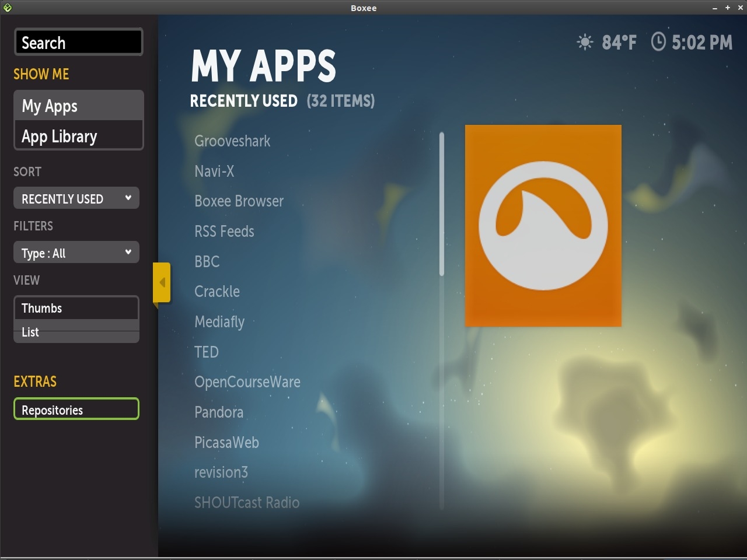The image size is (747, 560).
Task: Open the App Library section
Action: pos(78,136)
